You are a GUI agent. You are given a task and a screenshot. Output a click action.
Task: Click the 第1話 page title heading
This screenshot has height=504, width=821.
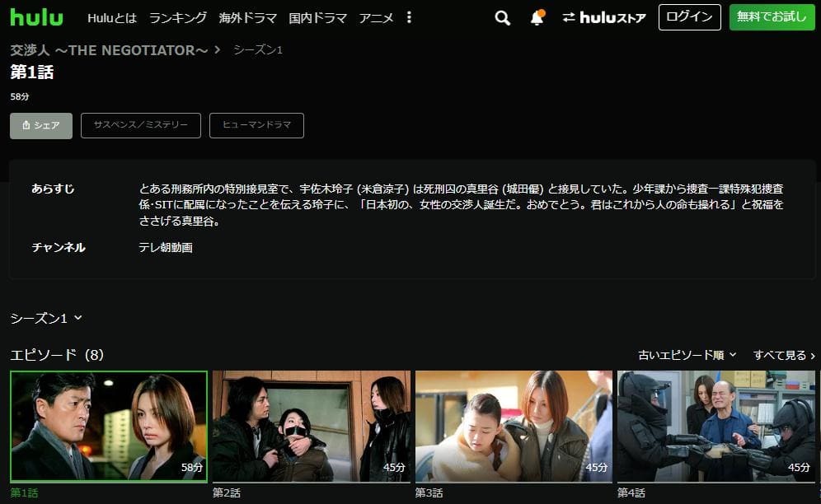[x=32, y=72]
